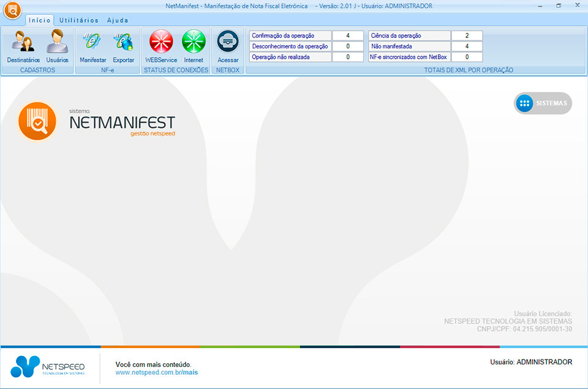Follow the www.netspeed.com.br/mais link
Screen dimensions: 588x389
156,372
